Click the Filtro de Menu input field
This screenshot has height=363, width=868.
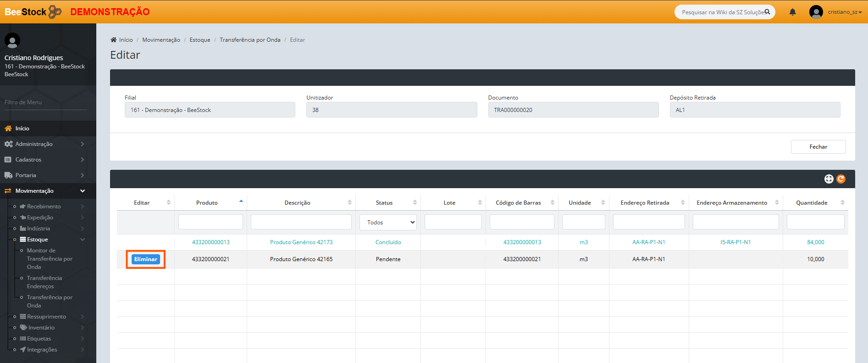pos(46,102)
